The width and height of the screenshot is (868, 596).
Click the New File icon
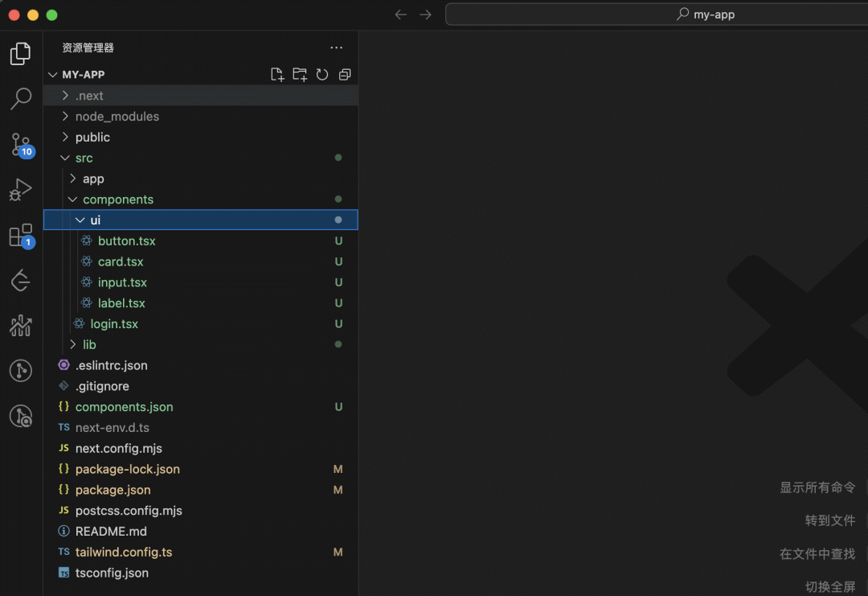(x=277, y=74)
